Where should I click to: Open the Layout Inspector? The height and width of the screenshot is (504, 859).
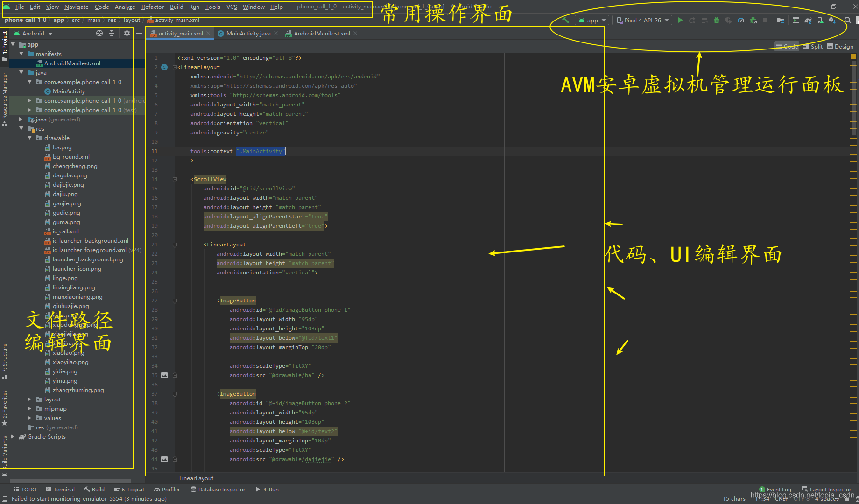click(826, 489)
